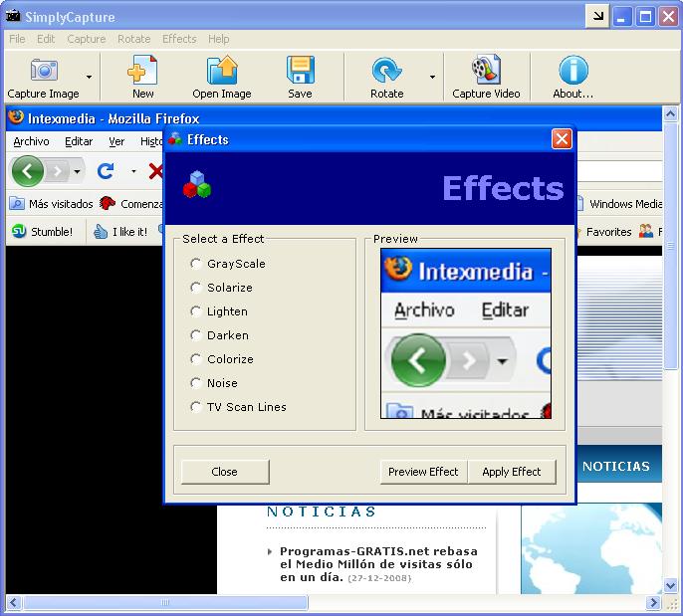683x616 pixels.
Task: Open the Capture menu
Action: coord(87,39)
